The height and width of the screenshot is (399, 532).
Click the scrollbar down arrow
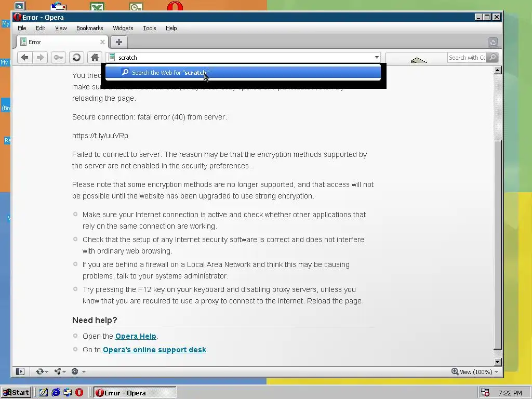pos(497,362)
